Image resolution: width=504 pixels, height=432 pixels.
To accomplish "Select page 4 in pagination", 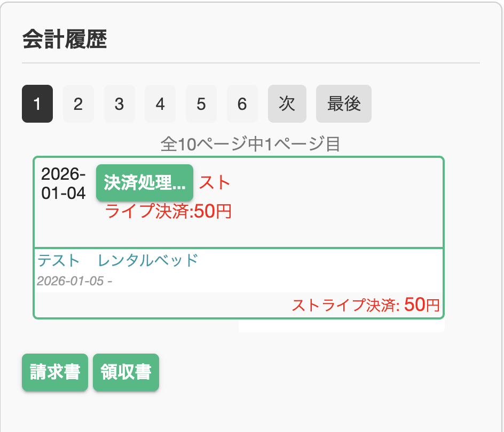I will coord(160,104).
